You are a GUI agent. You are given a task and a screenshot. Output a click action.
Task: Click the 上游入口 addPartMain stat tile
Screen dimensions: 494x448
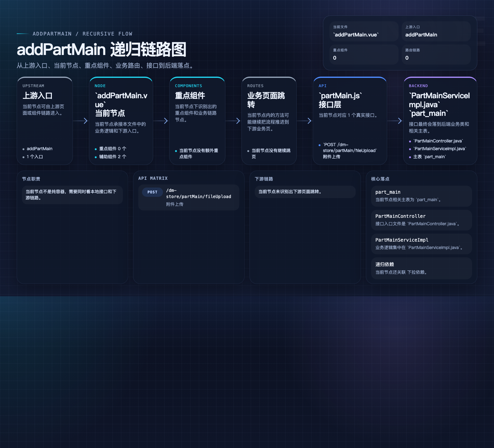click(x=436, y=31)
